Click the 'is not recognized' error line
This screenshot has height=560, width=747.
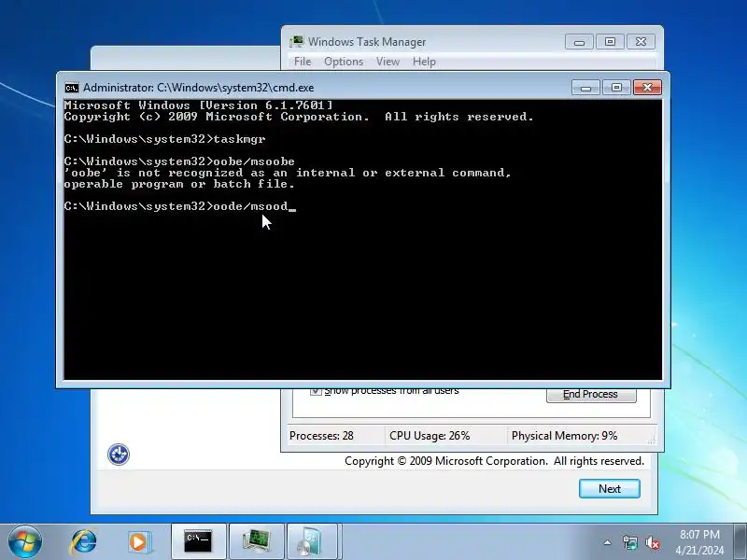pyautogui.click(x=288, y=173)
